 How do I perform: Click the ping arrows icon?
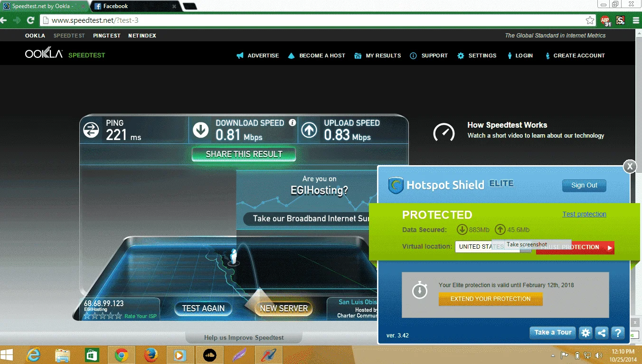coord(91,130)
